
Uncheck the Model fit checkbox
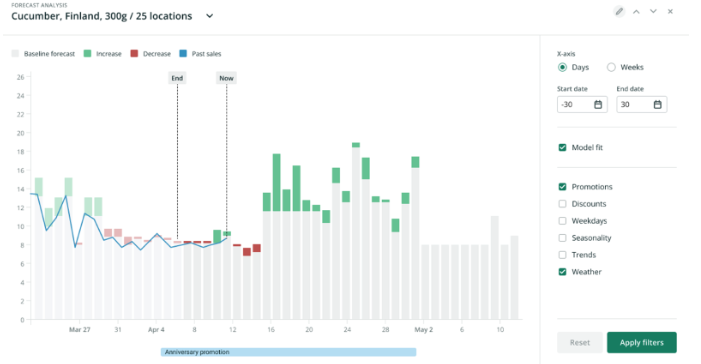pos(562,148)
